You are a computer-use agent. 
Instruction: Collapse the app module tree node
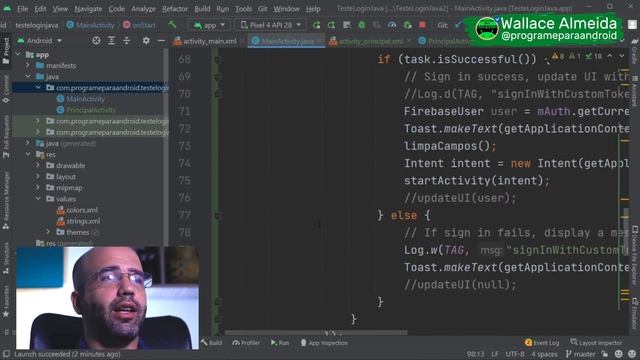[x=18, y=54]
